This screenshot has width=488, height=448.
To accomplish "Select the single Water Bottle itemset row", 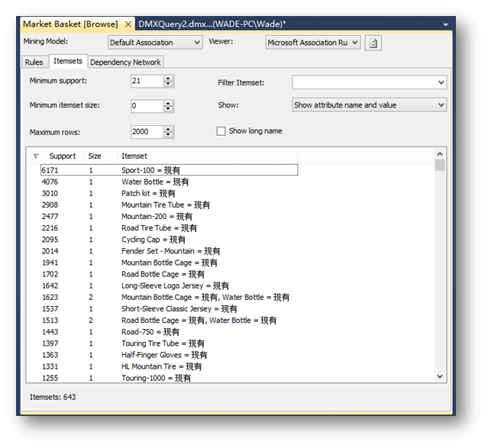I will pyautogui.click(x=170, y=182).
